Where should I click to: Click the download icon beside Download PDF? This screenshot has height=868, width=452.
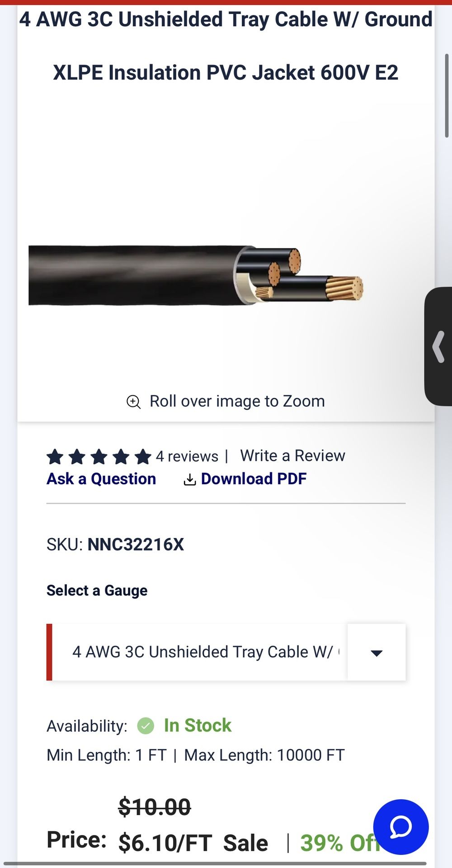pyautogui.click(x=190, y=480)
